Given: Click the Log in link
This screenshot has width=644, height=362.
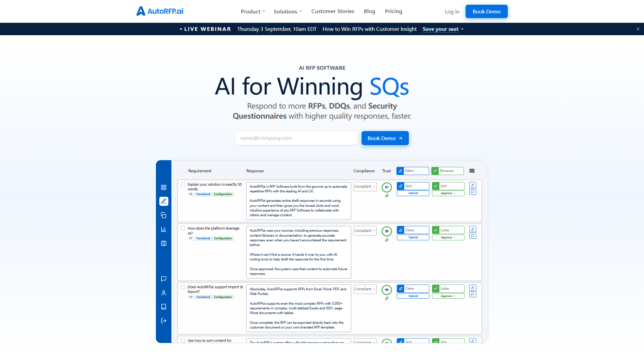Looking at the screenshot, I should [x=452, y=11].
